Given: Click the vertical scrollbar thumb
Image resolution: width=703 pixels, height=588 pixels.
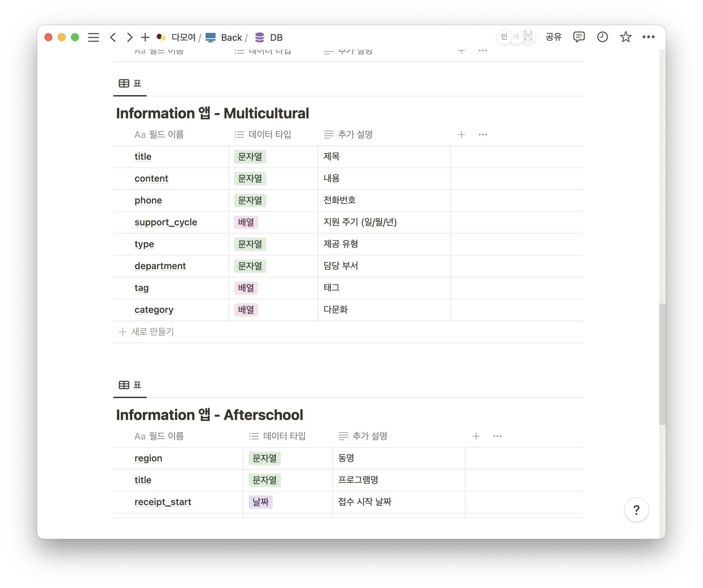Looking at the screenshot, I should click(x=662, y=364).
